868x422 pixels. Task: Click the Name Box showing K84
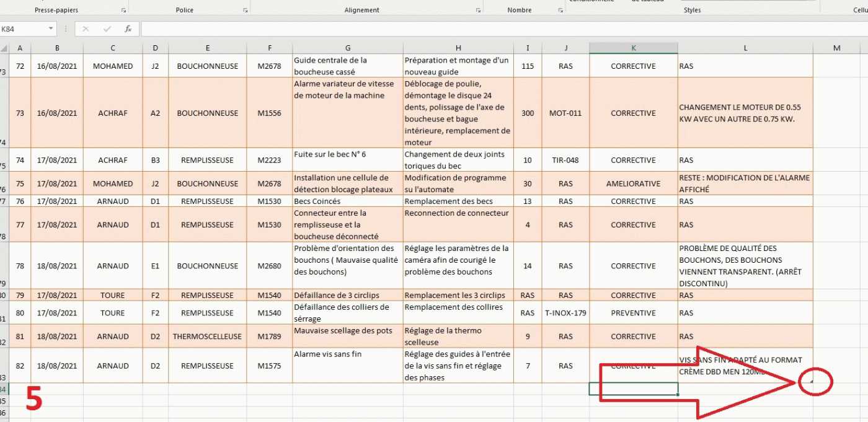coord(24,29)
